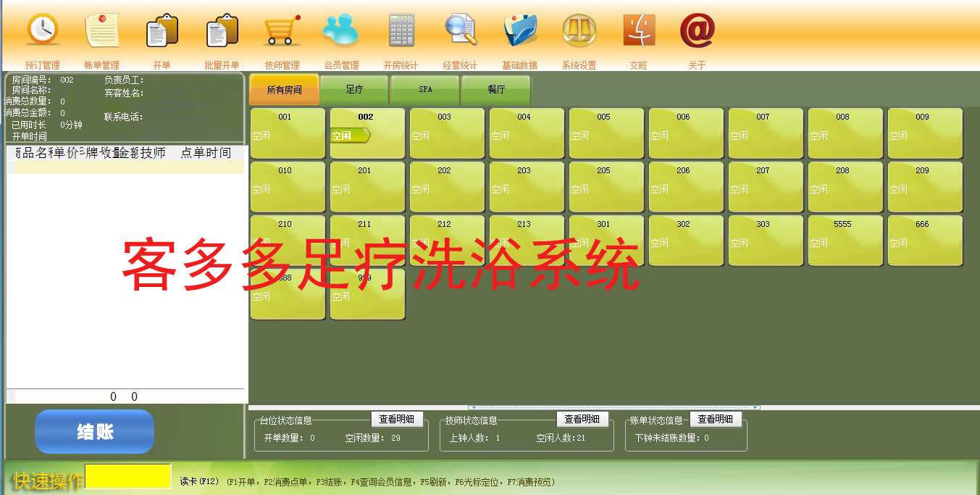
Task: Switch to the SPA tab
Action: (425, 90)
